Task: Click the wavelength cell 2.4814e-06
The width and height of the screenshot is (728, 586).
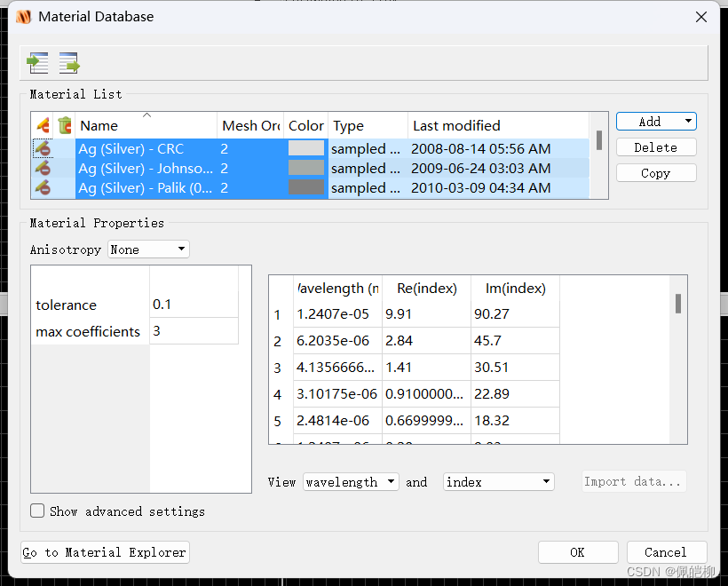Action: tap(338, 420)
